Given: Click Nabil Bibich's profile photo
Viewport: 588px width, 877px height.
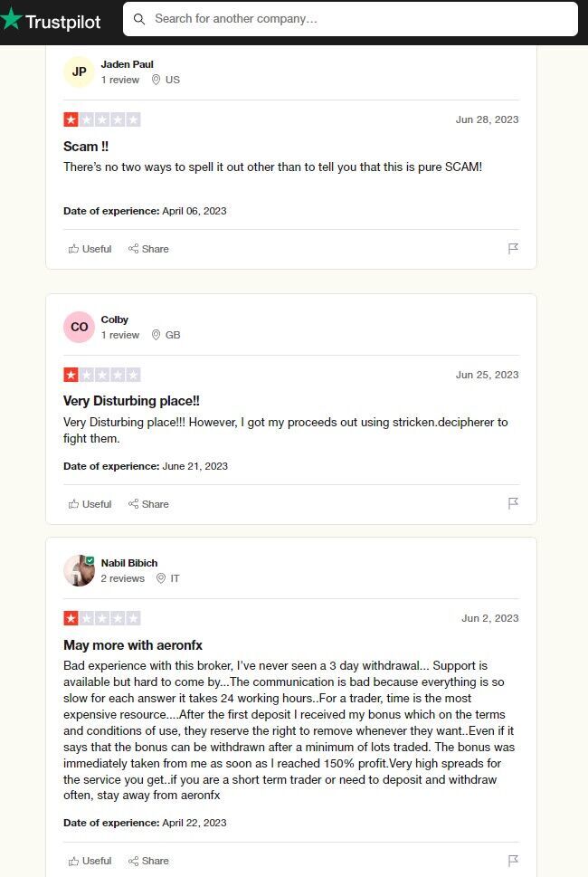Looking at the screenshot, I should click(79, 570).
